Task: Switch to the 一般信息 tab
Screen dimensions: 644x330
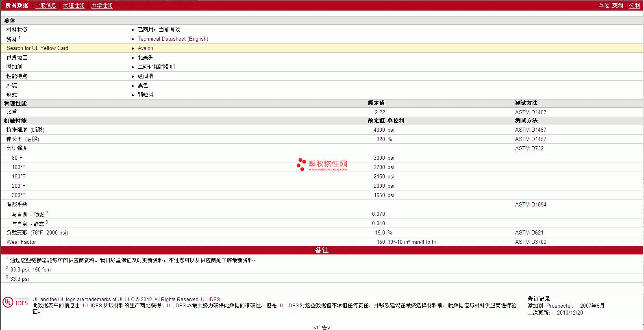Action: click(x=46, y=6)
